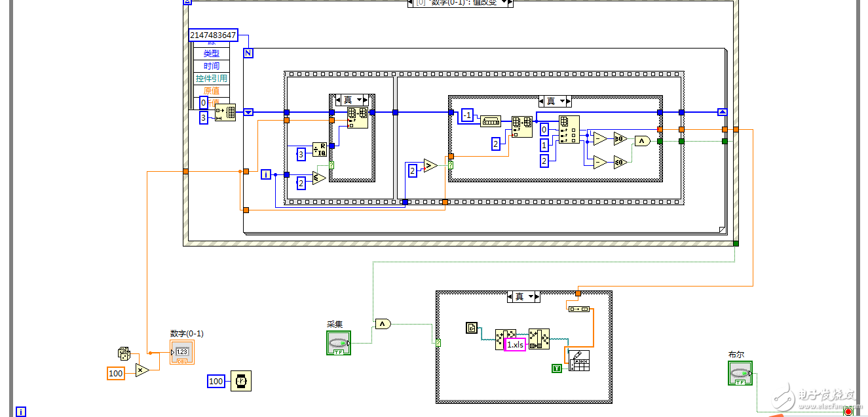
Task: Click the 原值 event data item
Action: click(x=212, y=90)
